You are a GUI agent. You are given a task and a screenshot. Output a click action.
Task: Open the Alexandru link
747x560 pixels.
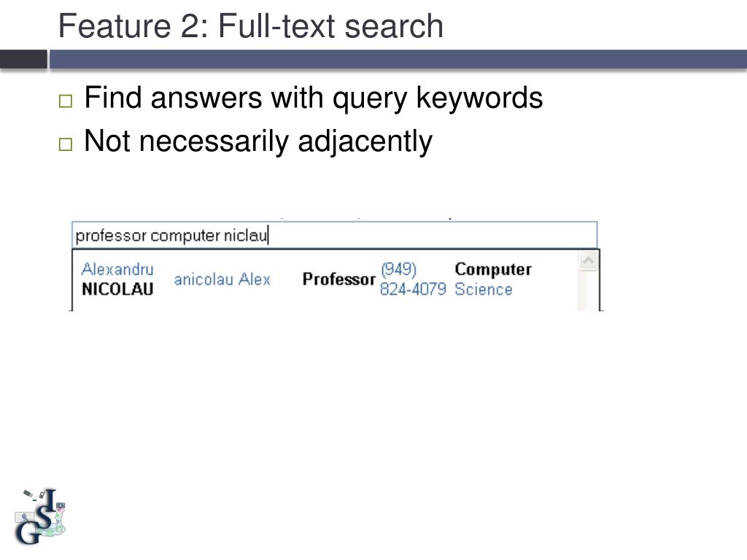(117, 269)
